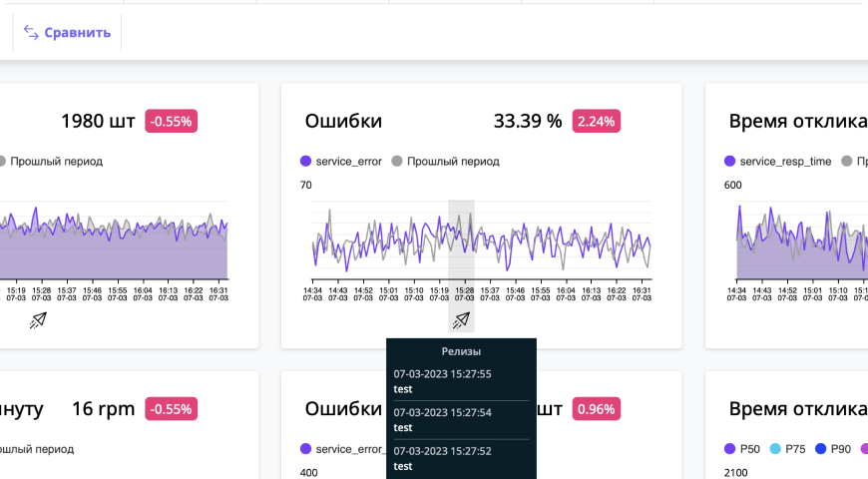The width and height of the screenshot is (868, 479).
Task: Click the release rocket icon under Ошибки chart
Action: [461, 320]
